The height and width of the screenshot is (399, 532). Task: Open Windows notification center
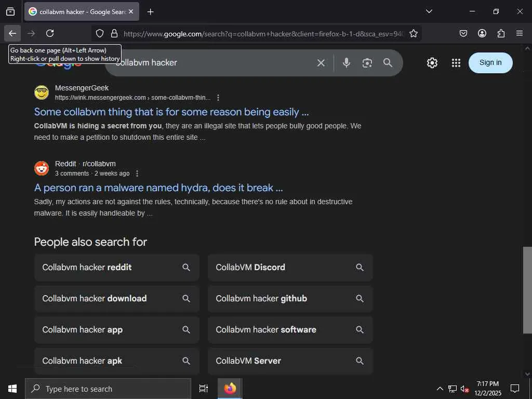pyautogui.click(x=515, y=389)
